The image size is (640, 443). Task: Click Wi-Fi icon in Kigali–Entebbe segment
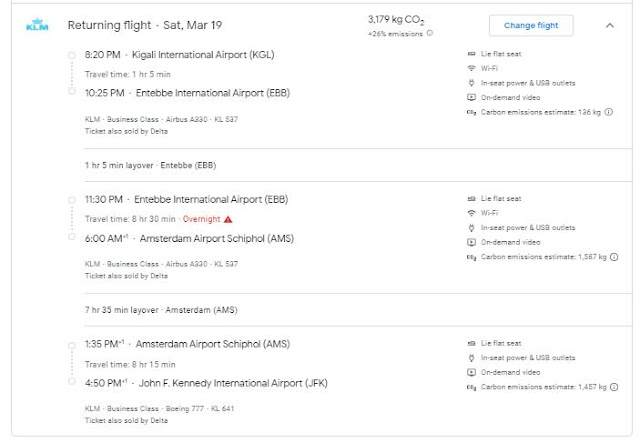(x=471, y=68)
